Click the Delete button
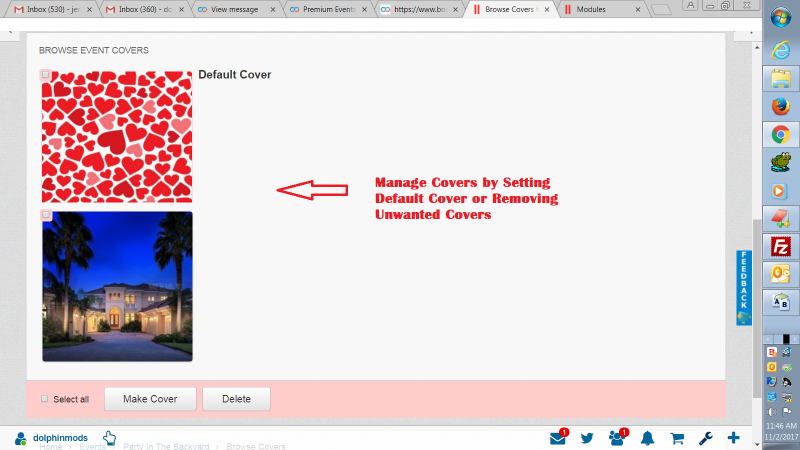 coord(236,399)
